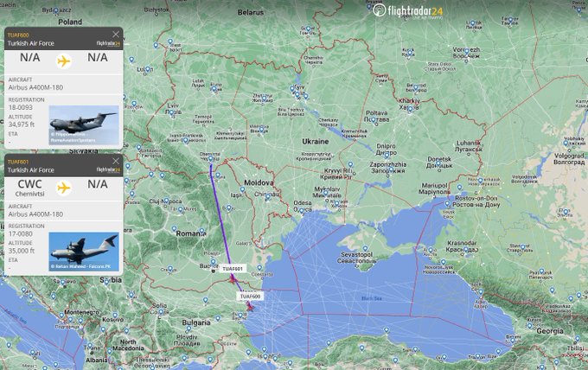Click the Georgia country label

coord(550,331)
